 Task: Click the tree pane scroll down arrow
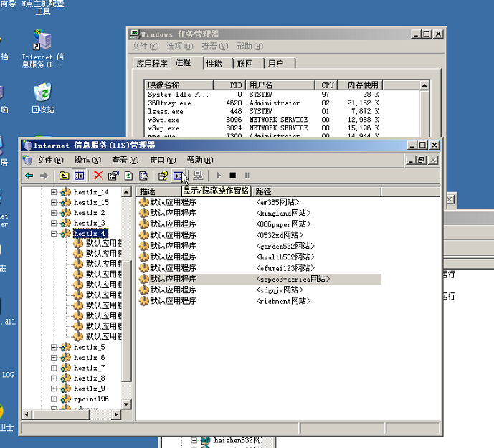[x=127, y=403]
